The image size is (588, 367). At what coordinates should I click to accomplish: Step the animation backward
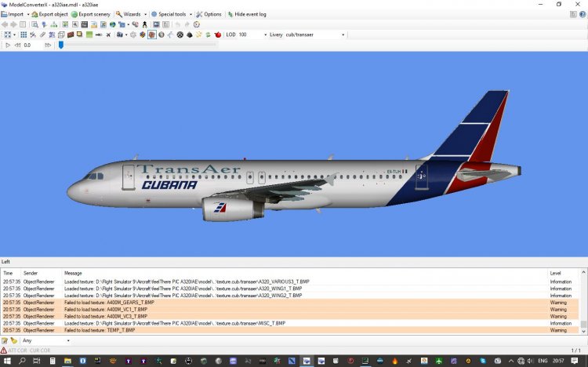point(17,45)
